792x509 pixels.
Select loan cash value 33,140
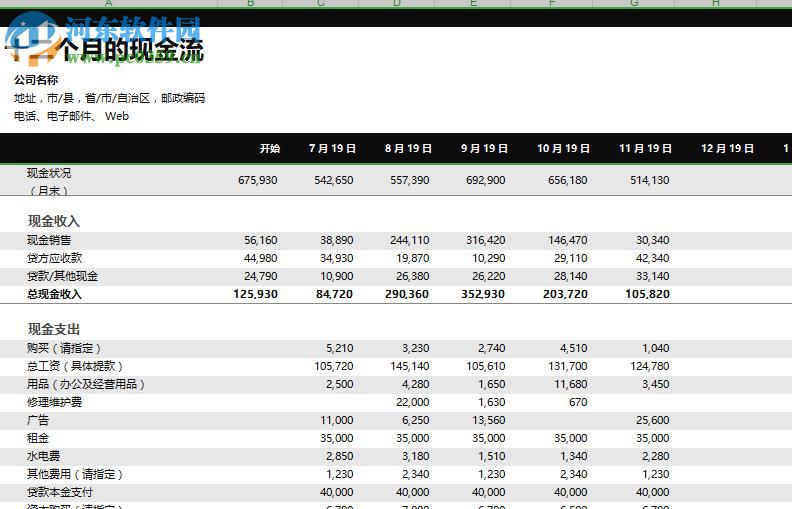pyautogui.click(x=653, y=276)
